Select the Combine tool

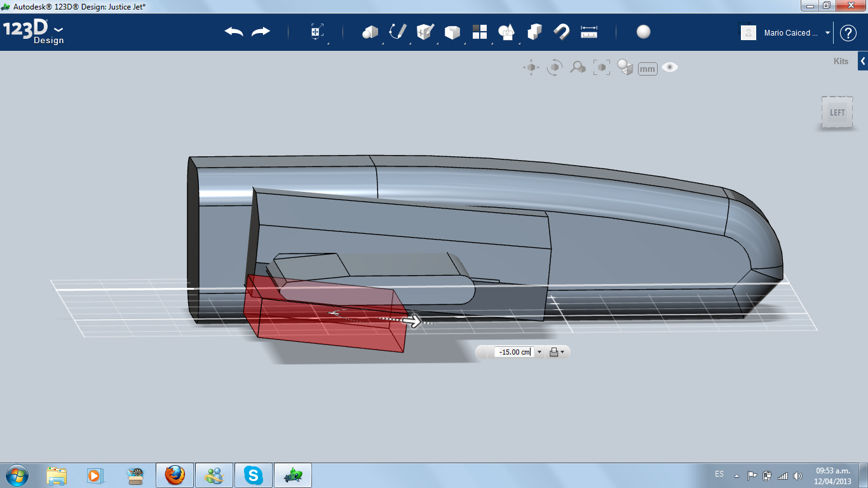click(x=534, y=32)
